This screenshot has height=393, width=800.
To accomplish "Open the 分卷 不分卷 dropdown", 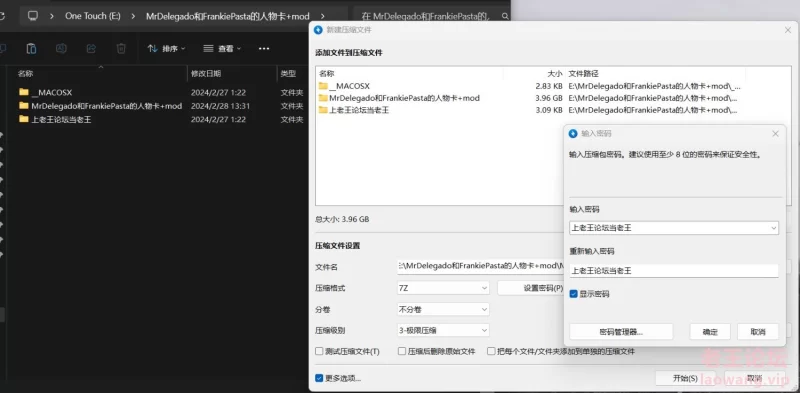I will [x=443, y=309].
